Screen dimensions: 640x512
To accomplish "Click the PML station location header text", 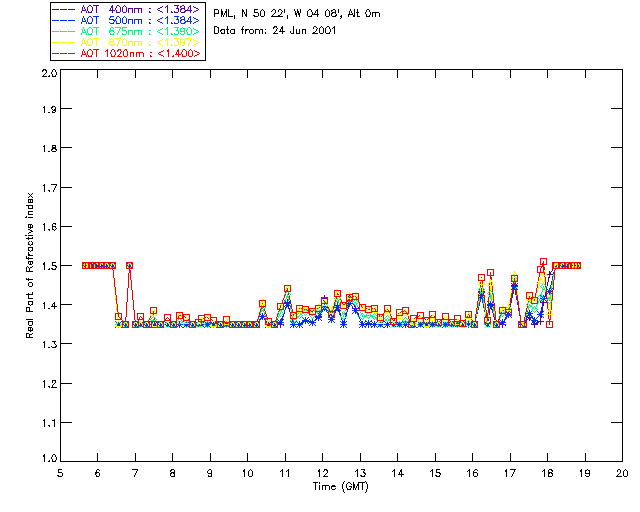I will [297, 14].
